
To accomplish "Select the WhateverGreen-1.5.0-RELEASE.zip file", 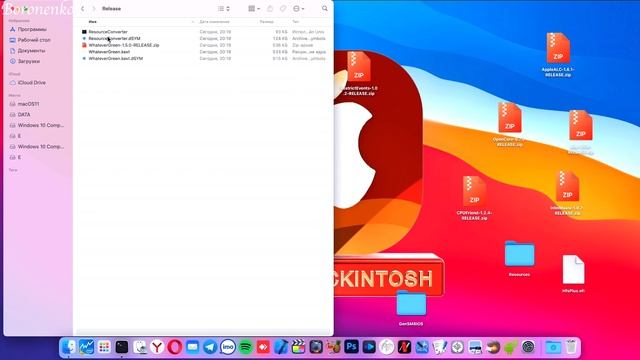I will (x=203, y=45).
